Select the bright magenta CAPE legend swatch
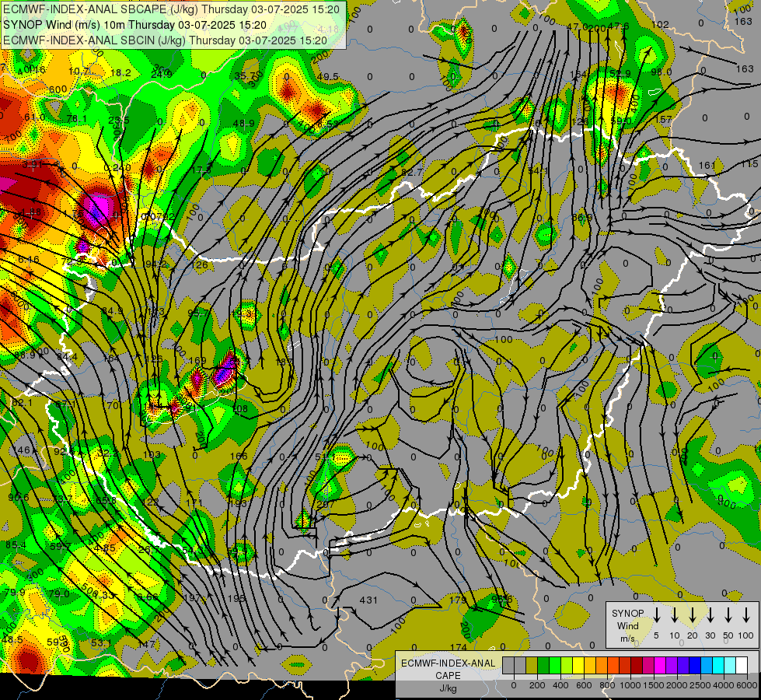The height and width of the screenshot is (700, 761). 660,666
